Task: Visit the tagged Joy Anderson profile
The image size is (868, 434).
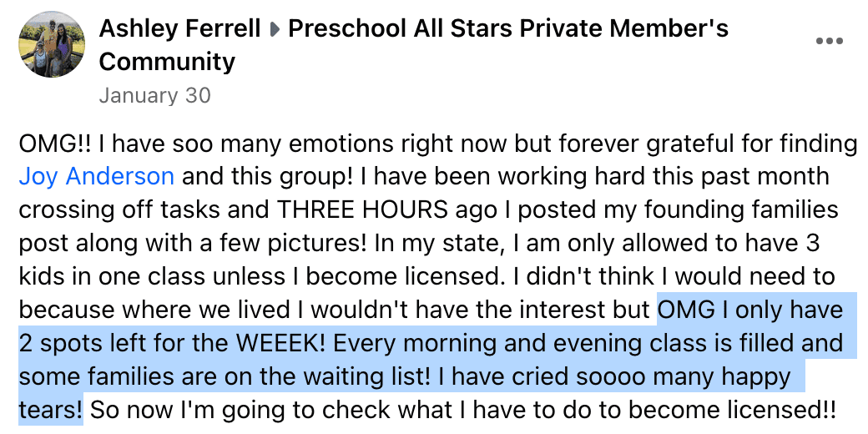Action: (96, 177)
